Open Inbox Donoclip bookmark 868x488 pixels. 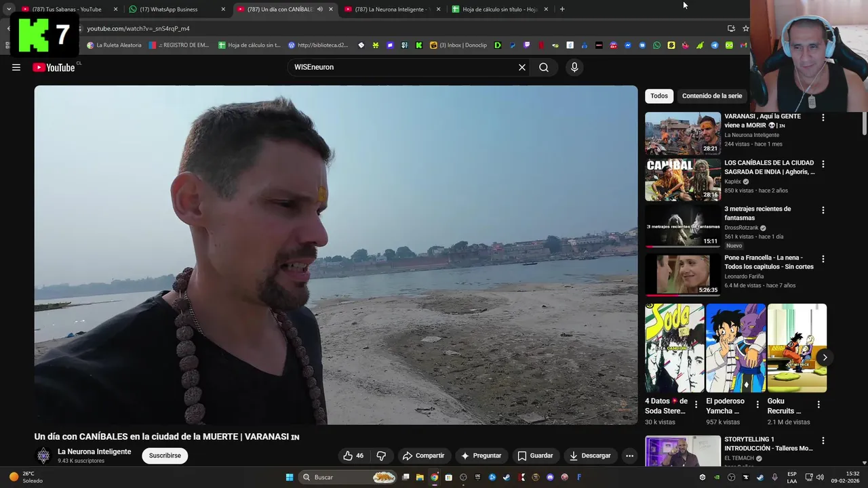point(458,45)
